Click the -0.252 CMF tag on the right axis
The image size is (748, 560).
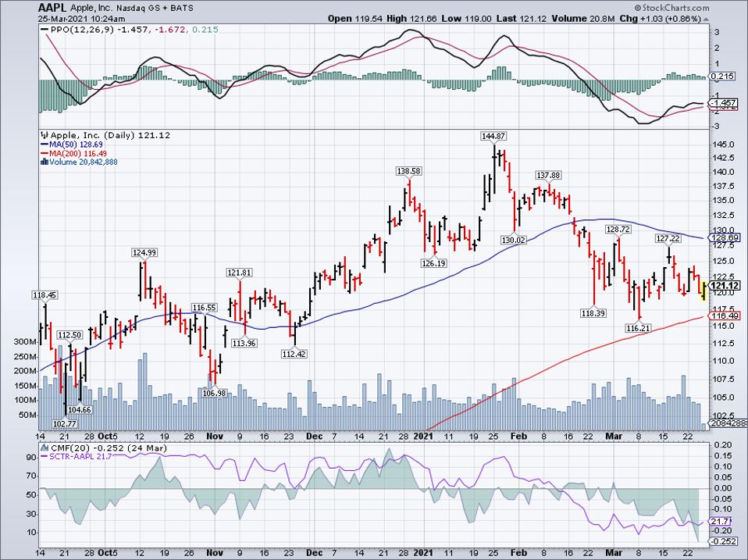[724, 541]
